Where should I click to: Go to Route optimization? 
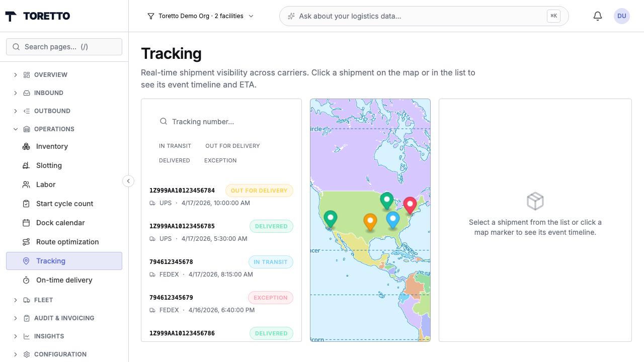coord(64,242)
